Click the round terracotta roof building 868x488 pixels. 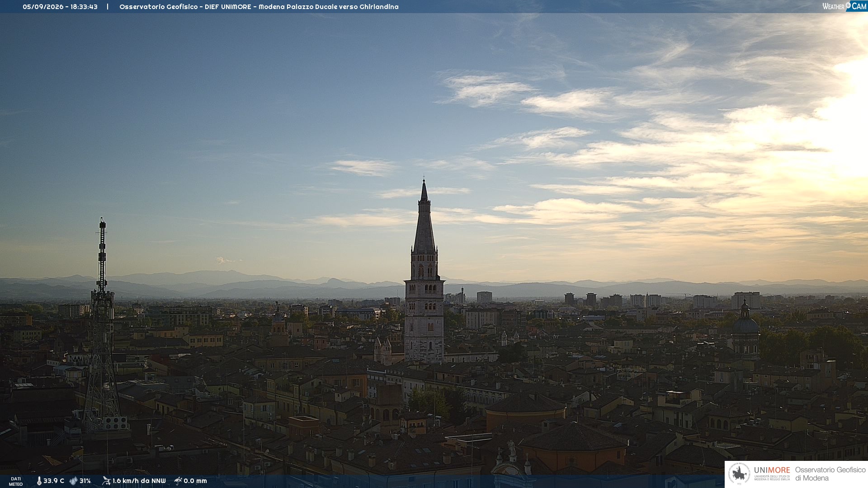point(525,410)
